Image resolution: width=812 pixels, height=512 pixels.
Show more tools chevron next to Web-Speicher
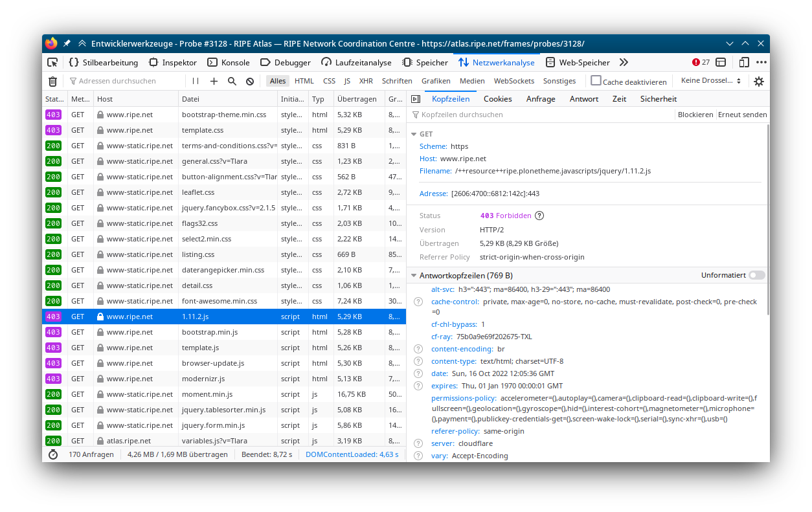pyautogui.click(x=624, y=63)
